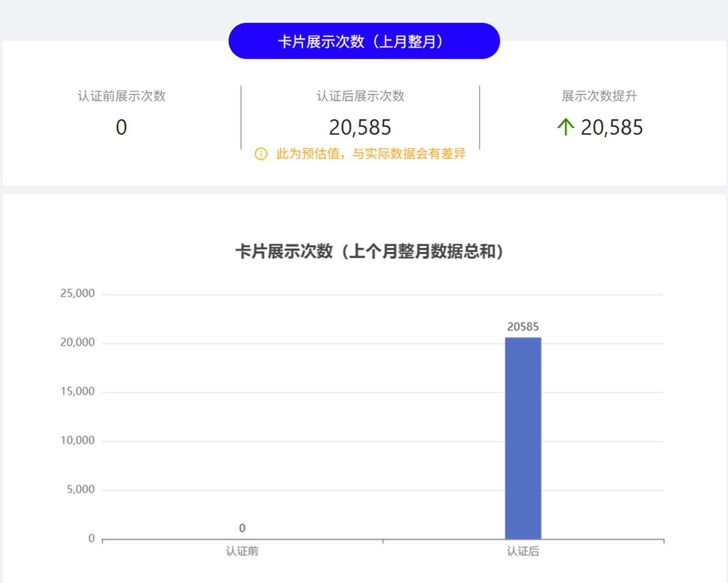Click the 20,585 value beside green arrow

pos(612,128)
